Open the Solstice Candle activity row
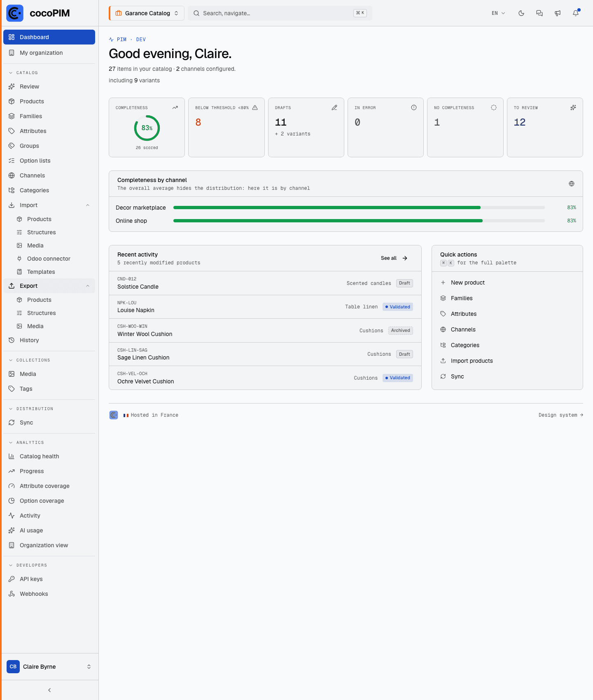593x700 pixels. (265, 283)
